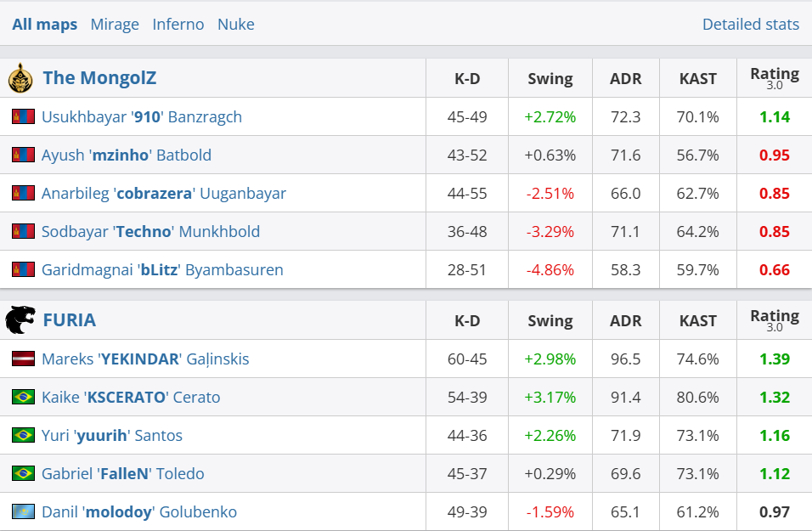Viewport: 812px width, 531px height.
Task: Select the Nuke map tab
Action: [x=236, y=24]
